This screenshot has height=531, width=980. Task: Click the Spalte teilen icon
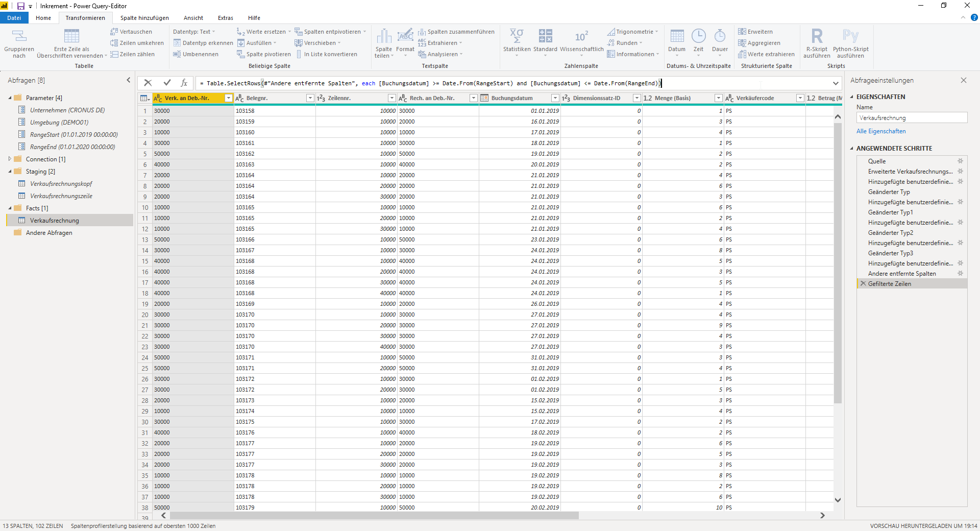click(x=384, y=36)
